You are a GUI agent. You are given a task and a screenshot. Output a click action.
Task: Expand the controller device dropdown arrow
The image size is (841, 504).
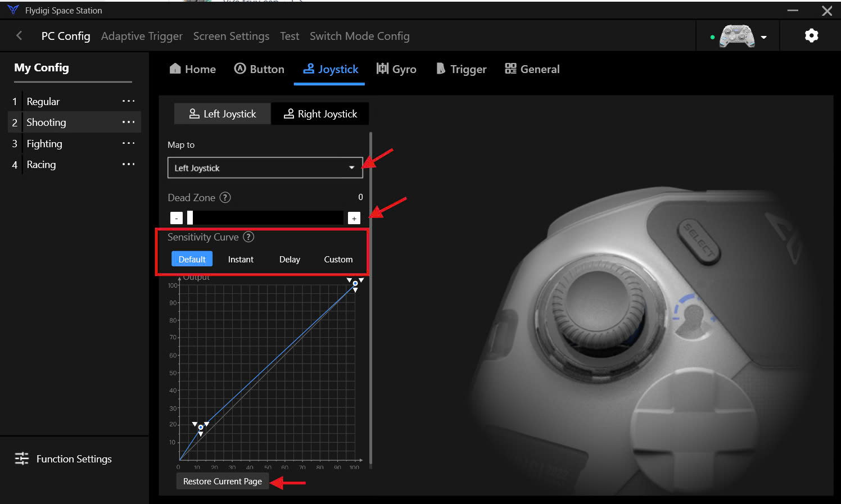pyautogui.click(x=763, y=38)
